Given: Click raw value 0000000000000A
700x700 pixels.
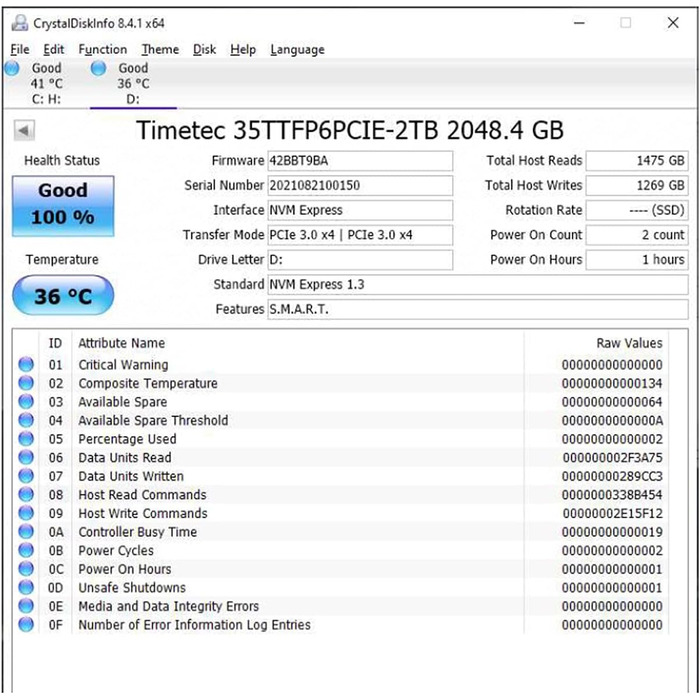Looking at the screenshot, I should 612,421.
